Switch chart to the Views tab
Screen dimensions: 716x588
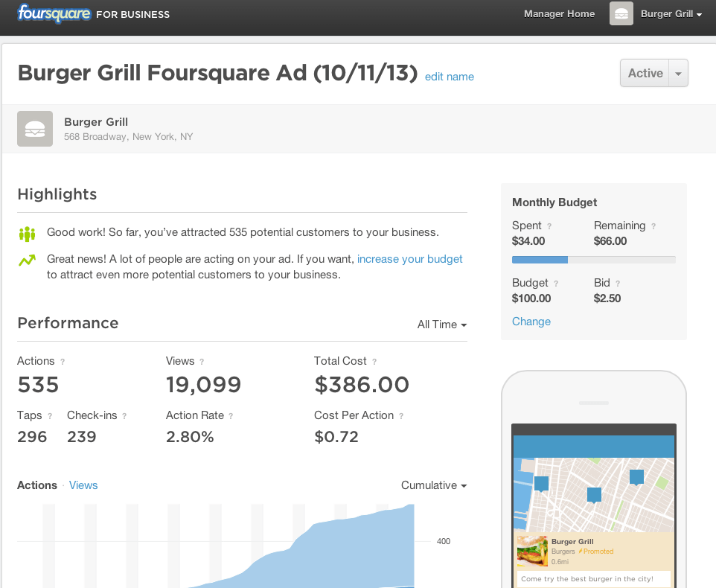[x=83, y=485]
